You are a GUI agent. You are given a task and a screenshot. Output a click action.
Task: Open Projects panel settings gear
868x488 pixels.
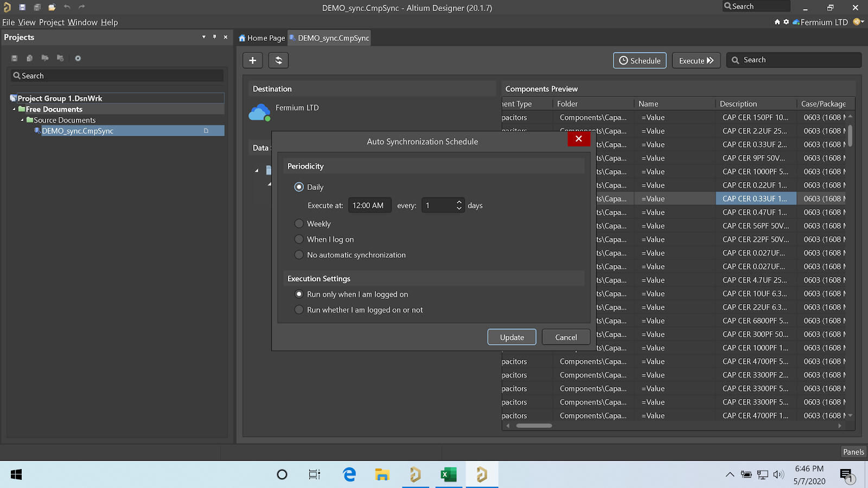click(78, 58)
